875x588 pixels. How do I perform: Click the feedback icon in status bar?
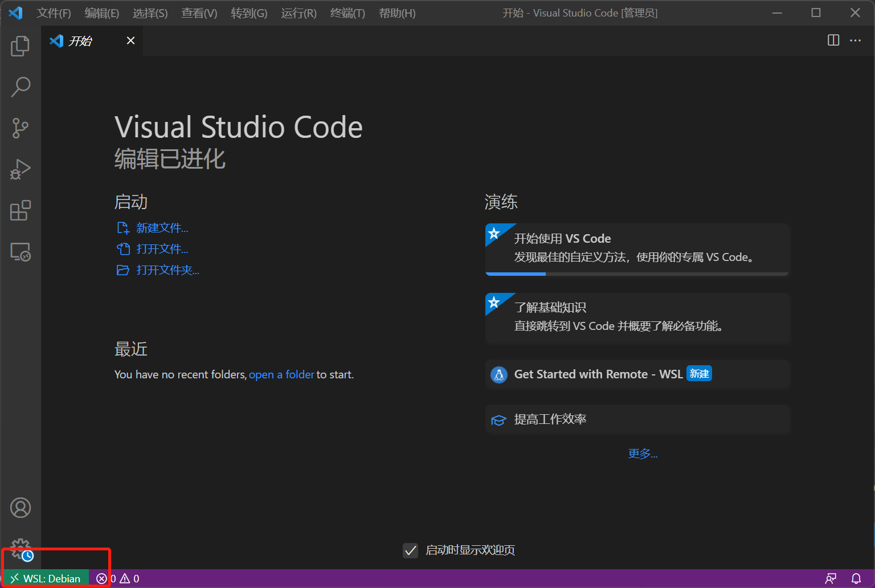[831, 578]
